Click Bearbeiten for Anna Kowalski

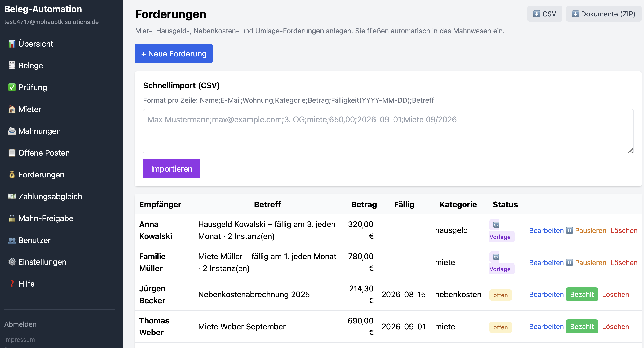pos(546,230)
